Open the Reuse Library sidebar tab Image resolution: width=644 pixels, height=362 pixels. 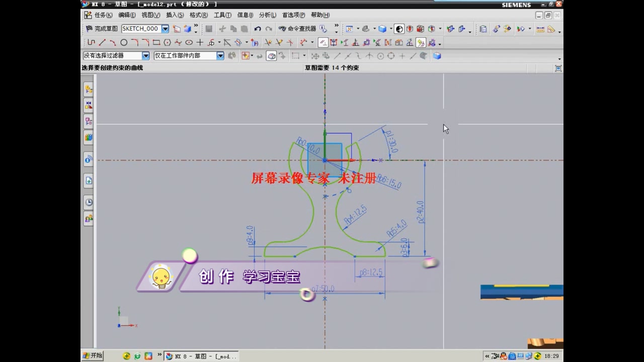click(89, 137)
